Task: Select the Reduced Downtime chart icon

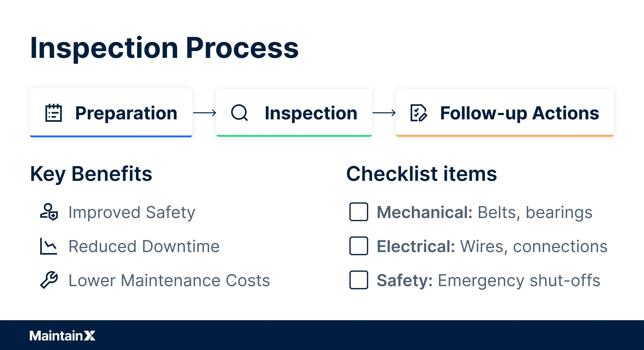Action: point(48,246)
